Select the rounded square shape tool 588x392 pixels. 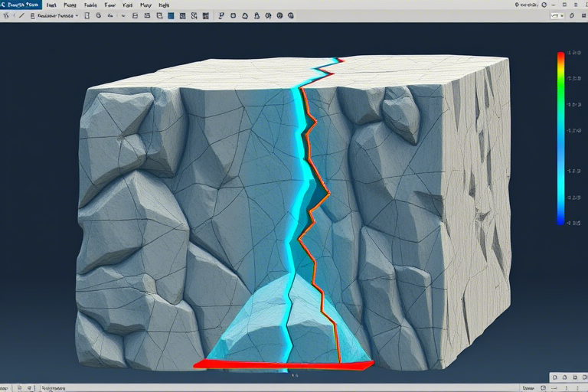tap(234, 16)
